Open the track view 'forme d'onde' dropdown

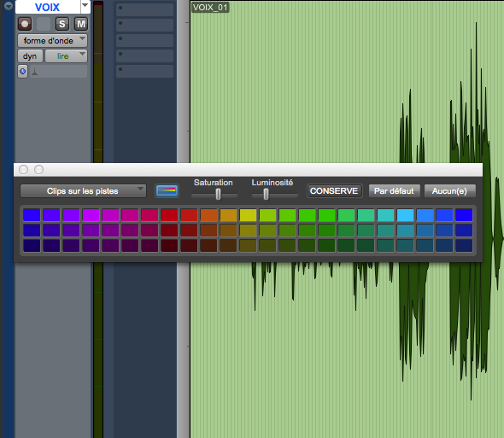(x=52, y=41)
